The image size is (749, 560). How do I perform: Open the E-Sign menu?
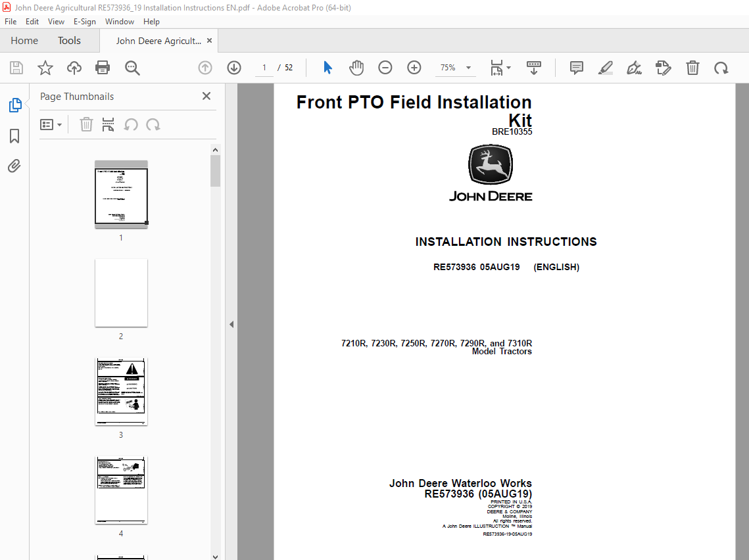85,22
